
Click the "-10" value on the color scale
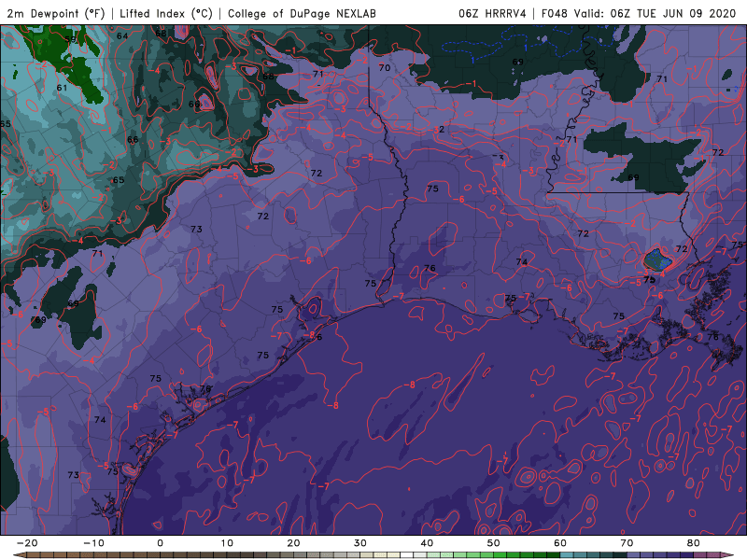[93, 543]
